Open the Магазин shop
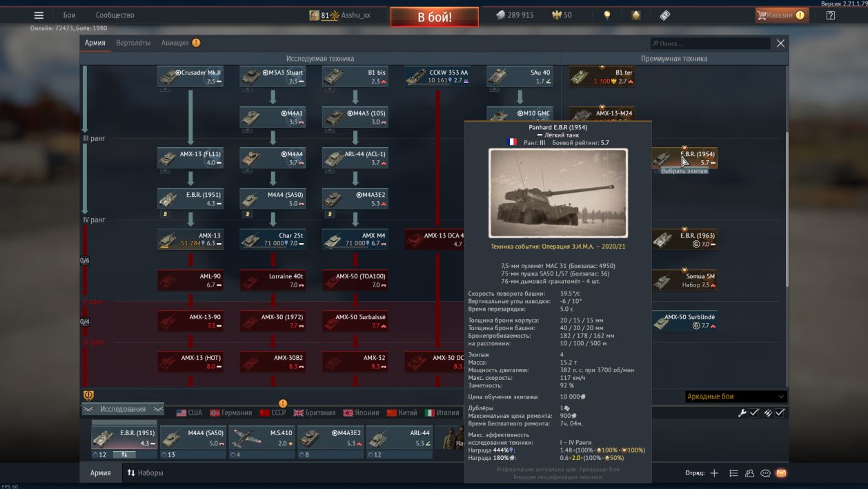Viewport: 868px width, 489px height. pos(782,15)
